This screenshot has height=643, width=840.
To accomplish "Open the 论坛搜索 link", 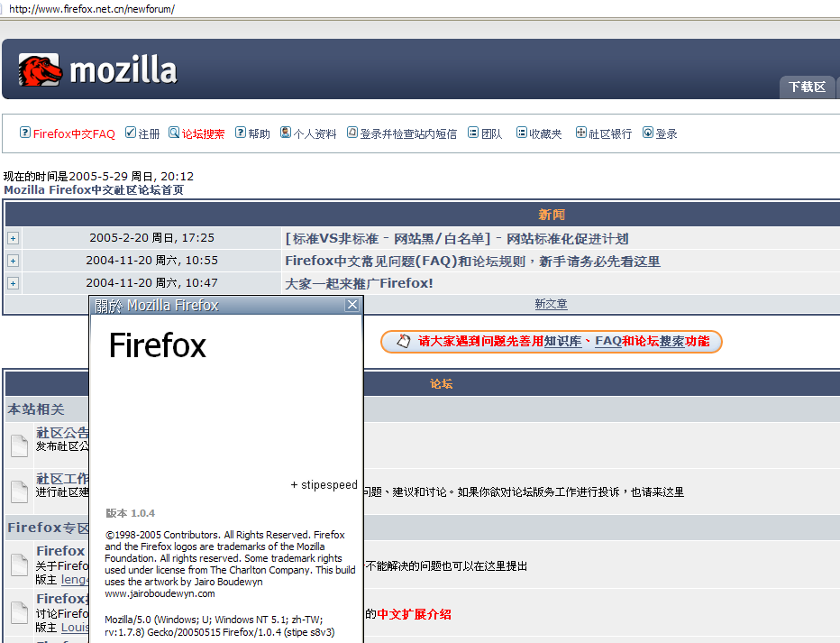I will click(x=203, y=133).
